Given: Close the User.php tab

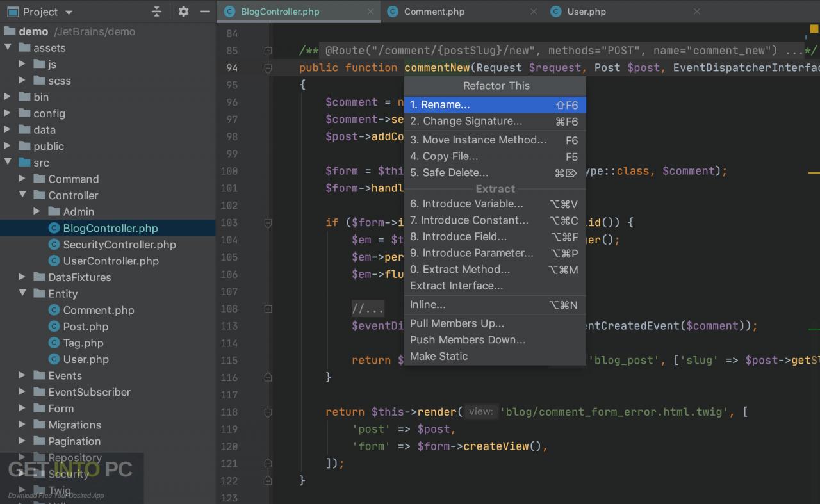Looking at the screenshot, I should pos(697,12).
